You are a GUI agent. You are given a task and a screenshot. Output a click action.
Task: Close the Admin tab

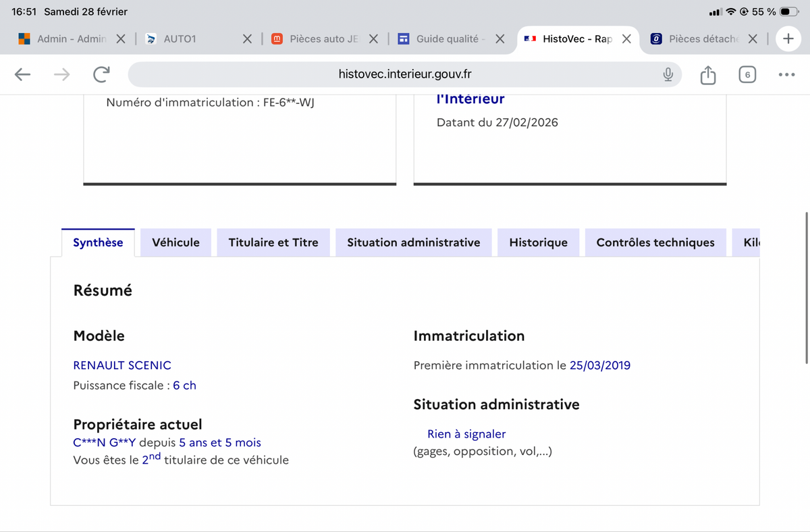pos(120,39)
